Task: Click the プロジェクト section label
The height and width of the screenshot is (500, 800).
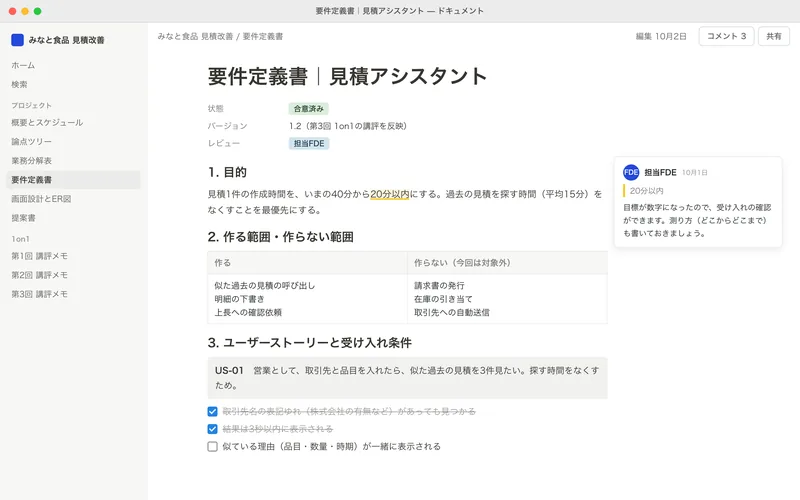Action: [32, 106]
